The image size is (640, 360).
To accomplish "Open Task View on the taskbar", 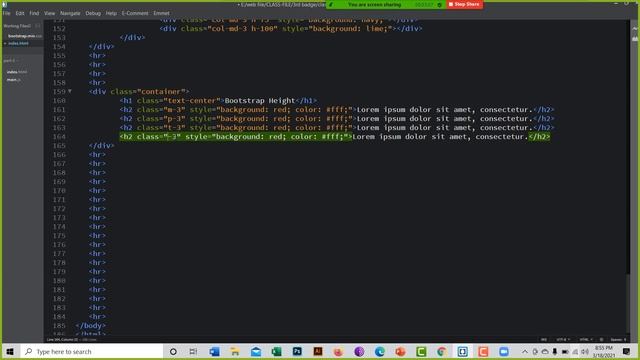I will click(x=193, y=351).
